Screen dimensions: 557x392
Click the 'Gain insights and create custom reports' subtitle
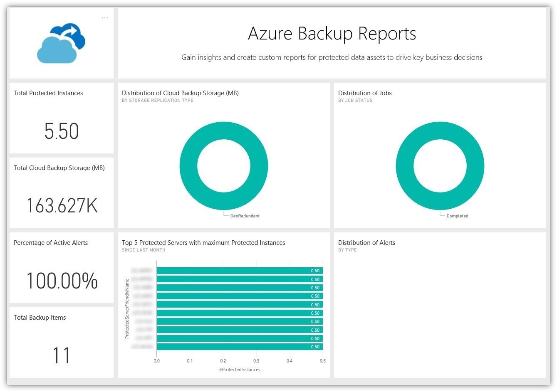332,57
